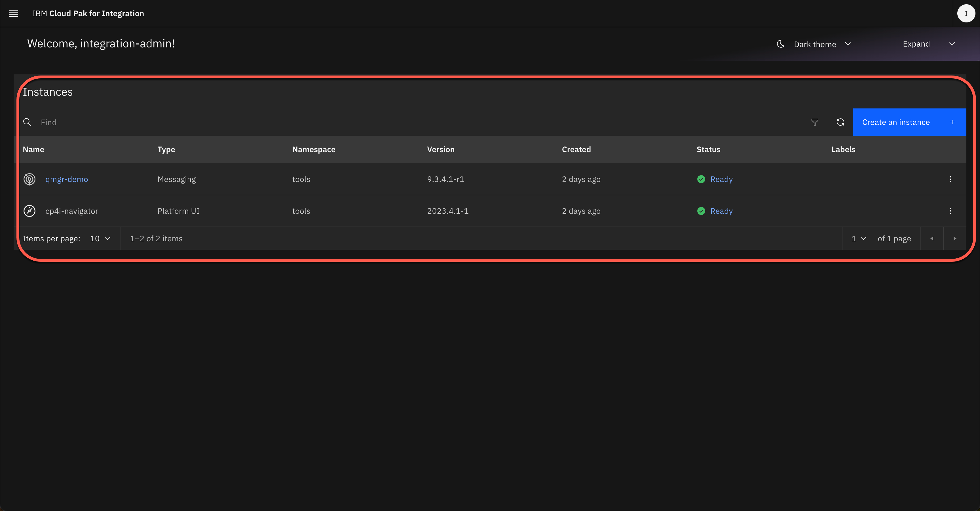
Task: Open the overflow menu for cp4i-navigator
Action: coord(950,211)
